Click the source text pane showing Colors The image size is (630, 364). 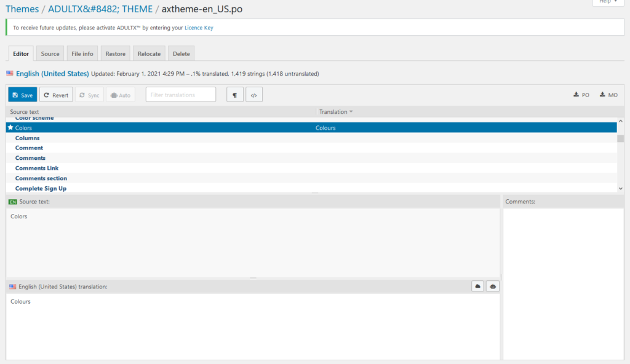pos(253,242)
